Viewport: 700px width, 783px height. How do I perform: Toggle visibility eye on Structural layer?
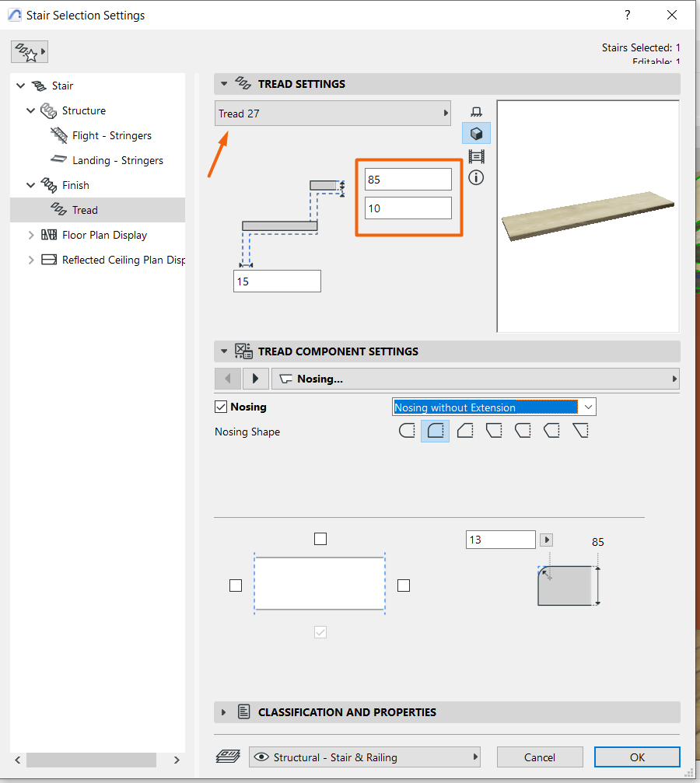coord(261,757)
